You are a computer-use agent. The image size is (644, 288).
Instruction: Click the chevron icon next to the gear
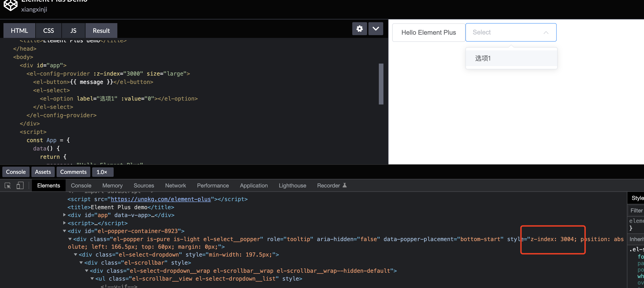pyautogui.click(x=376, y=28)
